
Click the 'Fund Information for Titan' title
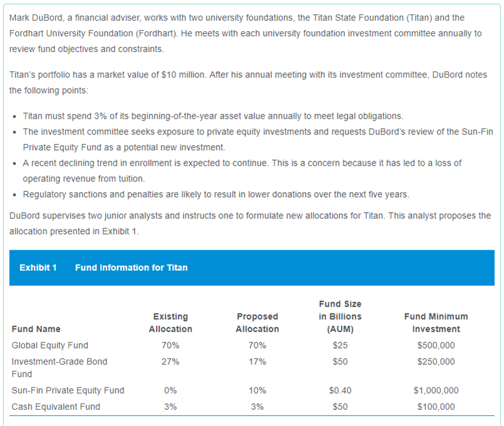[131, 268]
